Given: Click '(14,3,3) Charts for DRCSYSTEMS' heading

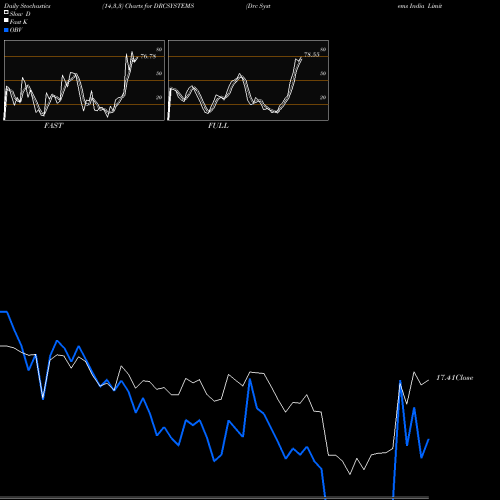Looking at the screenshot, I should (x=148, y=6).
